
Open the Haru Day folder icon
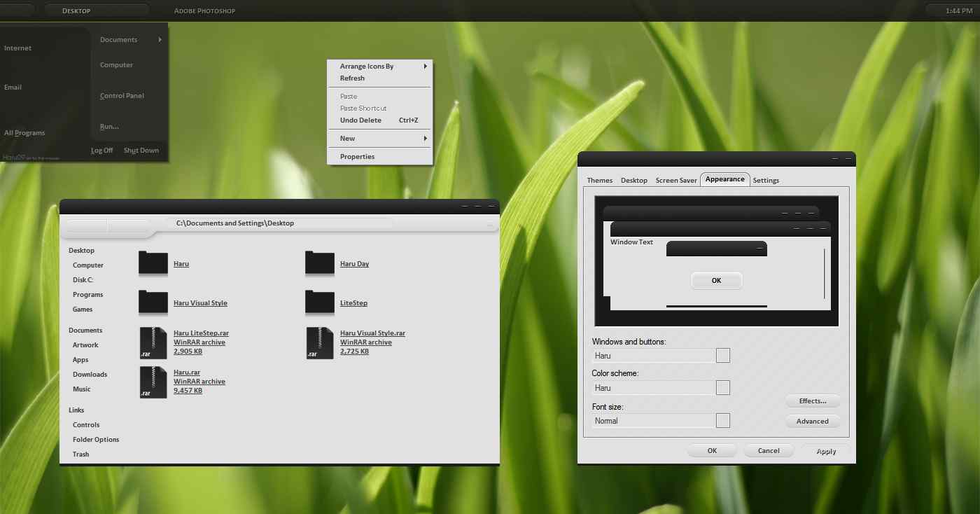[319, 263]
